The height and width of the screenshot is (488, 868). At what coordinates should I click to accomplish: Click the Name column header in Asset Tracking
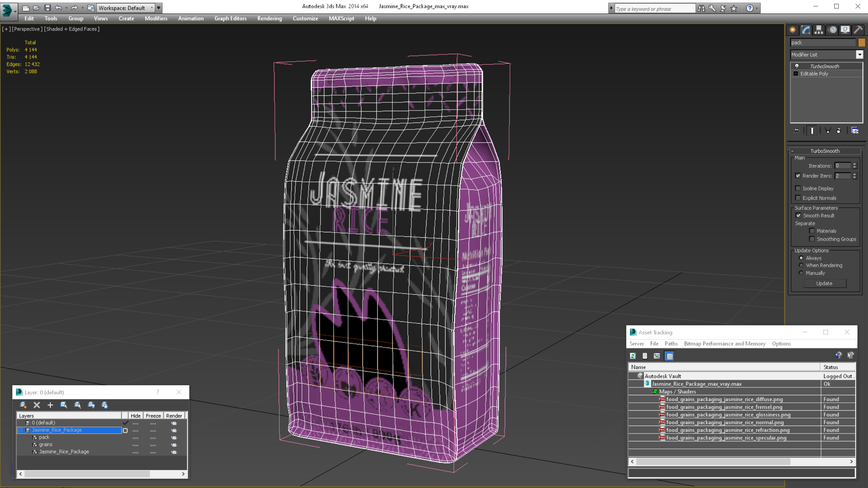pyautogui.click(x=724, y=367)
